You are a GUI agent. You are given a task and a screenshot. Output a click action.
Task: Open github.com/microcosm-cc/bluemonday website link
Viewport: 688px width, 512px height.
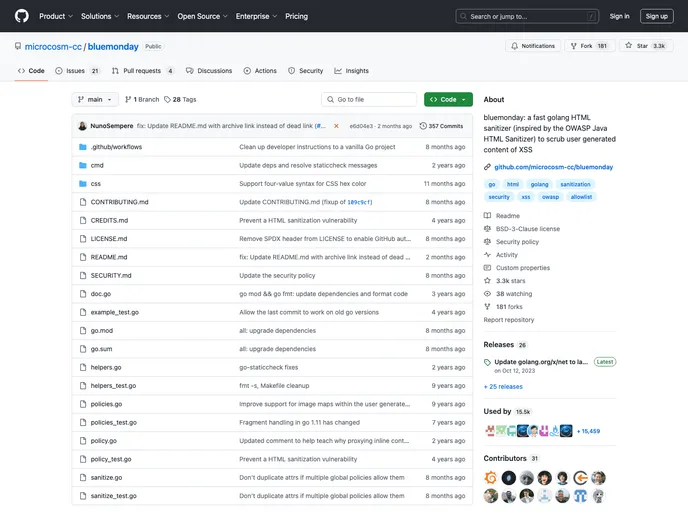point(553,167)
